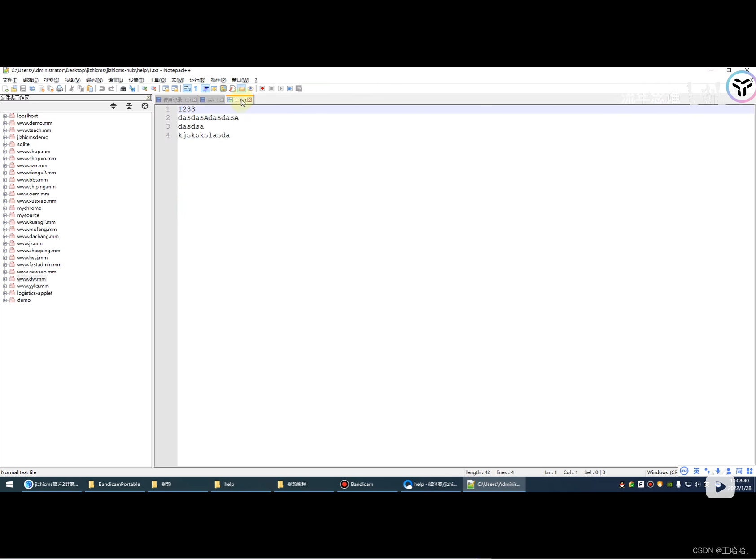Select the www.teach.mm tree item
The image size is (756, 559).
pos(34,130)
